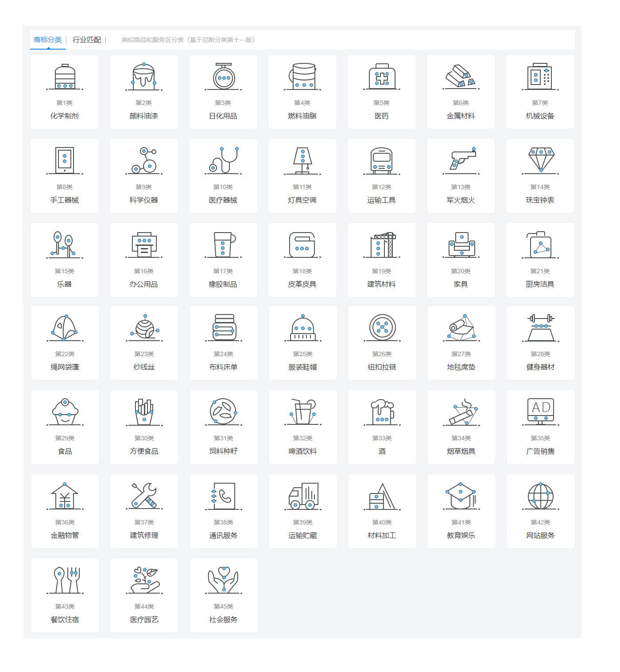The height and width of the screenshot is (672, 620).
Task: Open the cupcake icon for 食品
Action: click(65, 412)
